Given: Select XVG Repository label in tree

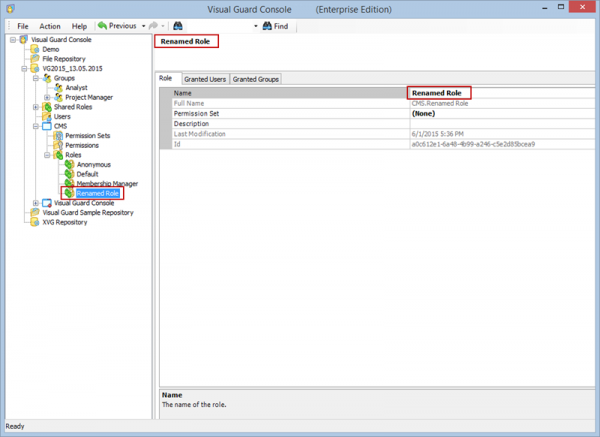Looking at the screenshot, I should click(65, 222).
